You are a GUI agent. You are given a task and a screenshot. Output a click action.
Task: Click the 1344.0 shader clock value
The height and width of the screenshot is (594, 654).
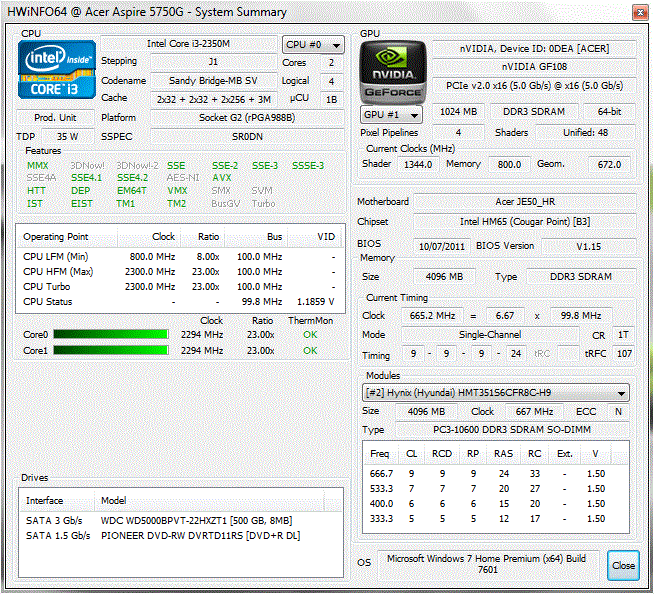click(x=418, y=164)
